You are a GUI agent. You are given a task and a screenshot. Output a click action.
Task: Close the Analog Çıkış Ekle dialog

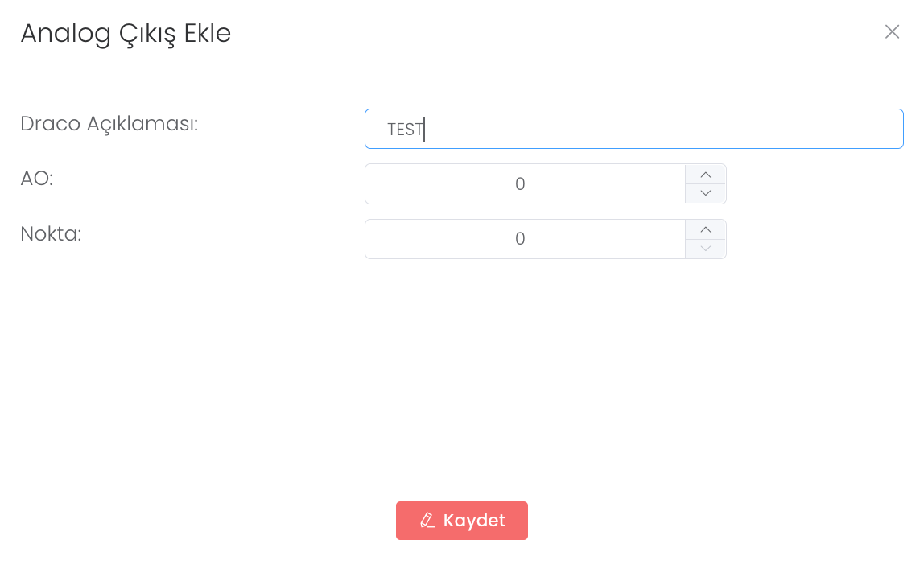point(892,32)
